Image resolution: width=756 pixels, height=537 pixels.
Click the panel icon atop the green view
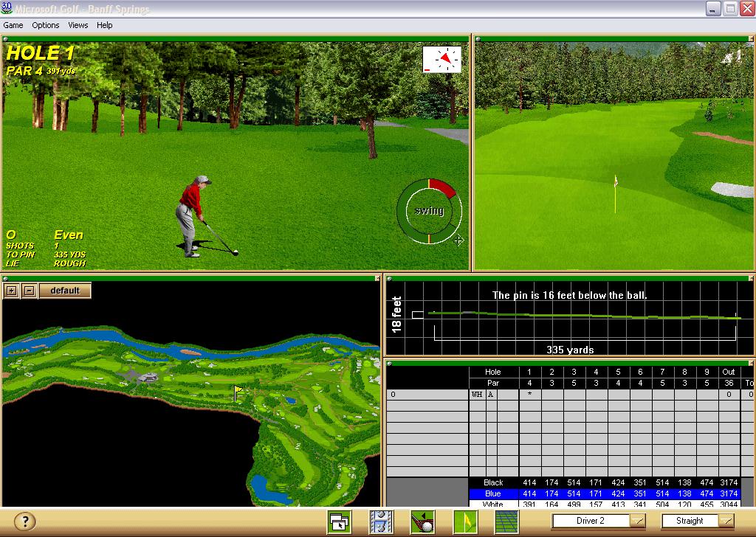point(478,39)
